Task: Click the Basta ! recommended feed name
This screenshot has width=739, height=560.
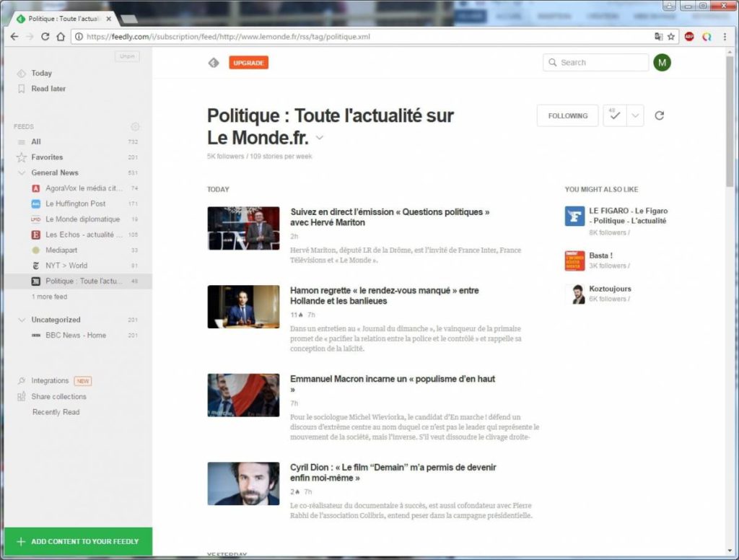Action: click(600, 255)
